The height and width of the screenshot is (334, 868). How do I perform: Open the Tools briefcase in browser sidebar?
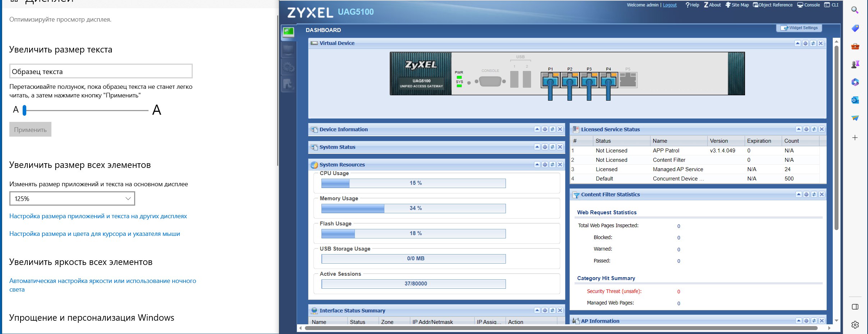855,46
